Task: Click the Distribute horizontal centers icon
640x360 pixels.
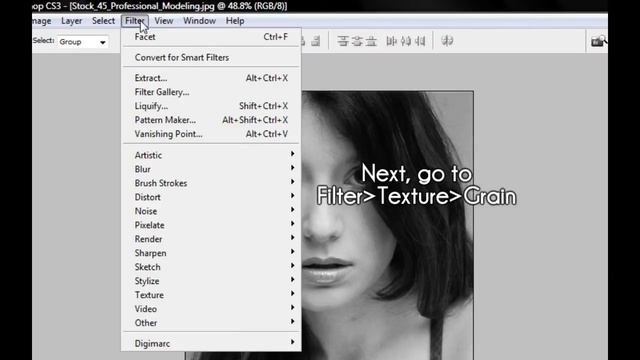Action: (406, 41)
